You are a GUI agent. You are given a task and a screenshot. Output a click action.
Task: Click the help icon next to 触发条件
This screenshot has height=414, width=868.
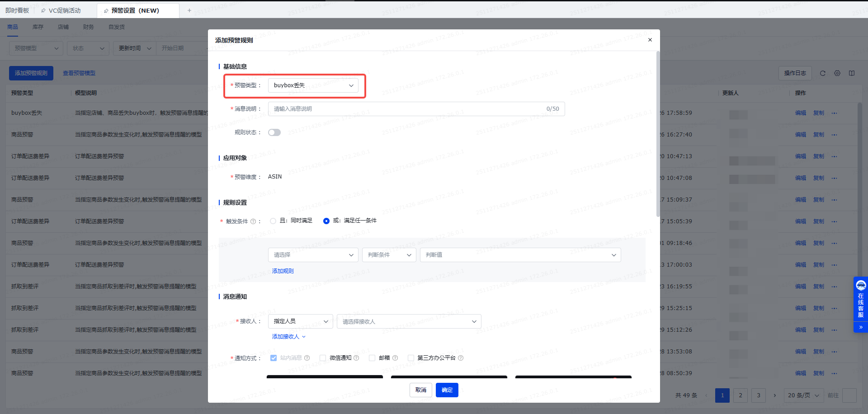[253, 221]
